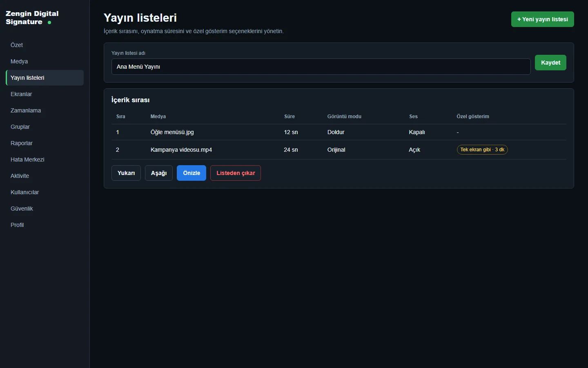The width and height of the screenshot is (588, 368).
Task: Open the Ekranlar section
Action: [x=45, y=94]
